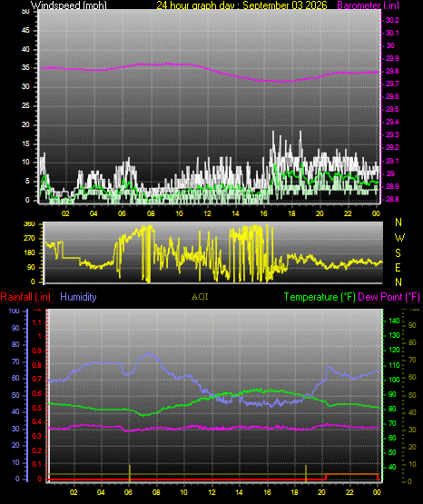423x504 pixels.
Task: Click the 'Barometer (.in)' label
Action: (x=368, y=5)
